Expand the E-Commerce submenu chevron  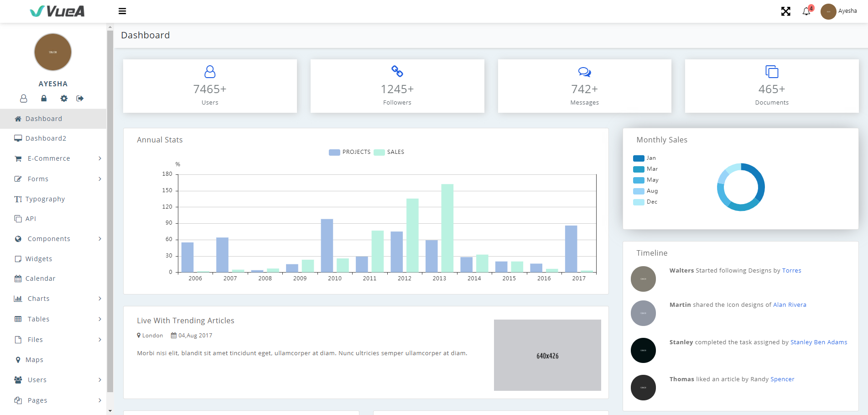coord(100,158)
